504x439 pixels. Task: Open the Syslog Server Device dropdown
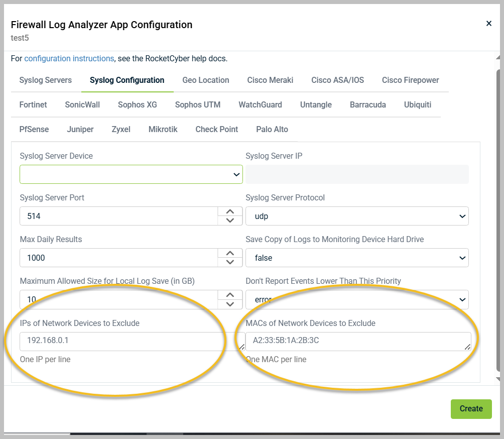[131, 174]
